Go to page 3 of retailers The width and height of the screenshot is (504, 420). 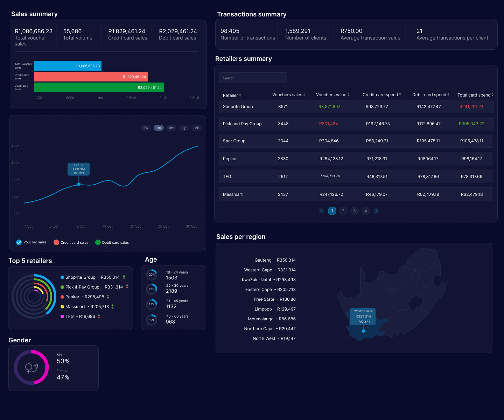click(x=355, y=211)
